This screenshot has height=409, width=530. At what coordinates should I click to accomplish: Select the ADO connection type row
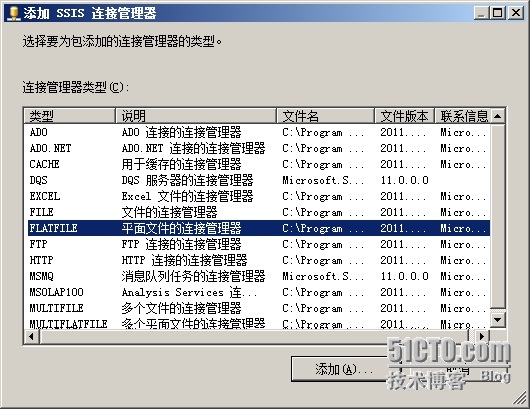(x=259, y=132)
